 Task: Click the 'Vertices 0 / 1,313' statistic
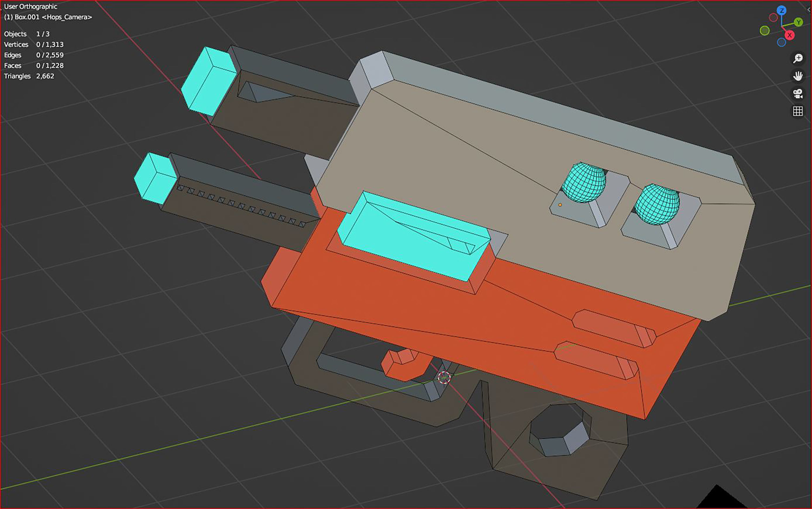pyautogui.click(x=34, y=44)
